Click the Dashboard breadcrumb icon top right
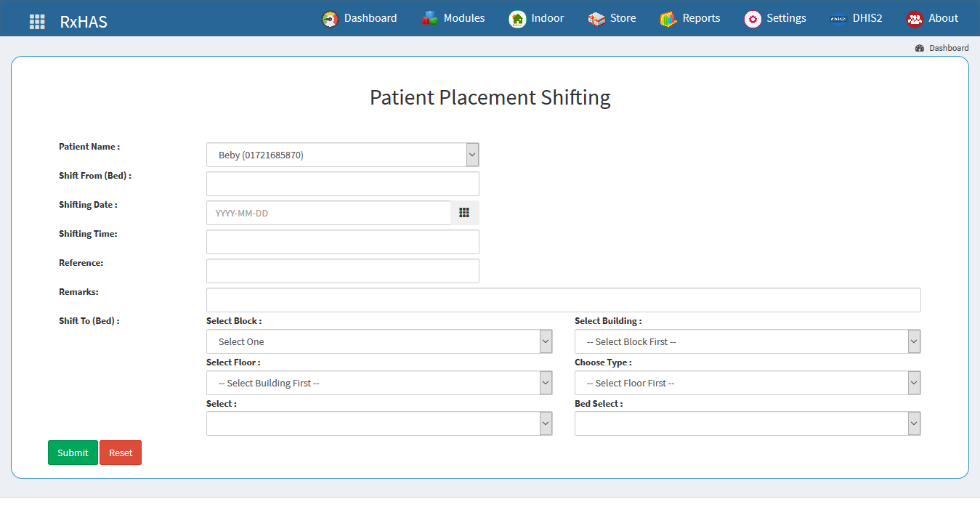This screenshot has width=980, height=507. 920,47
